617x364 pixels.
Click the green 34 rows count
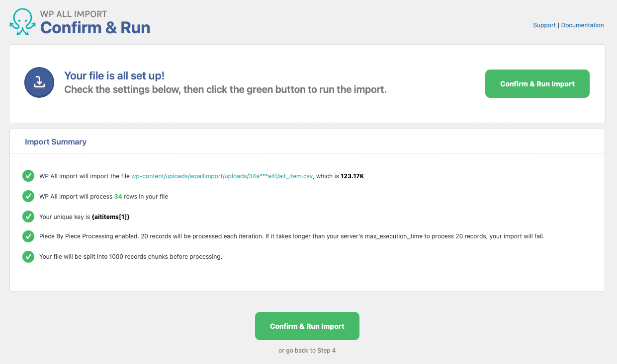coord(118,197)
